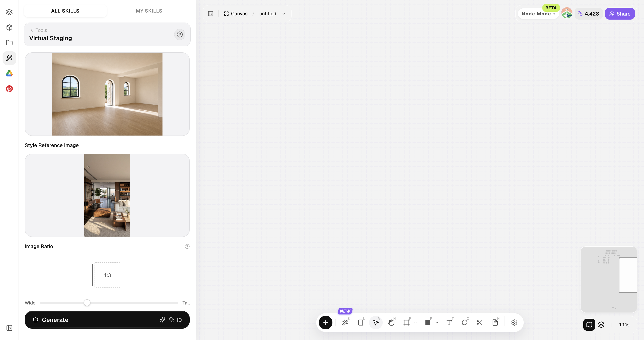This screenshot has height=340, width=644.
Task: Click the empty room input image thumbnail
Action: pos(107,94)
